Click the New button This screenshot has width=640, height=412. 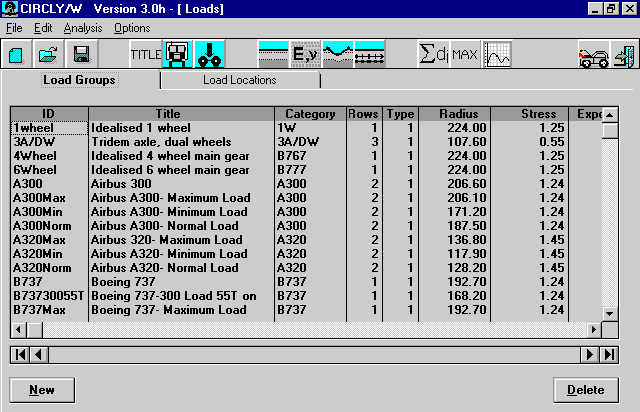pos(42,390)
